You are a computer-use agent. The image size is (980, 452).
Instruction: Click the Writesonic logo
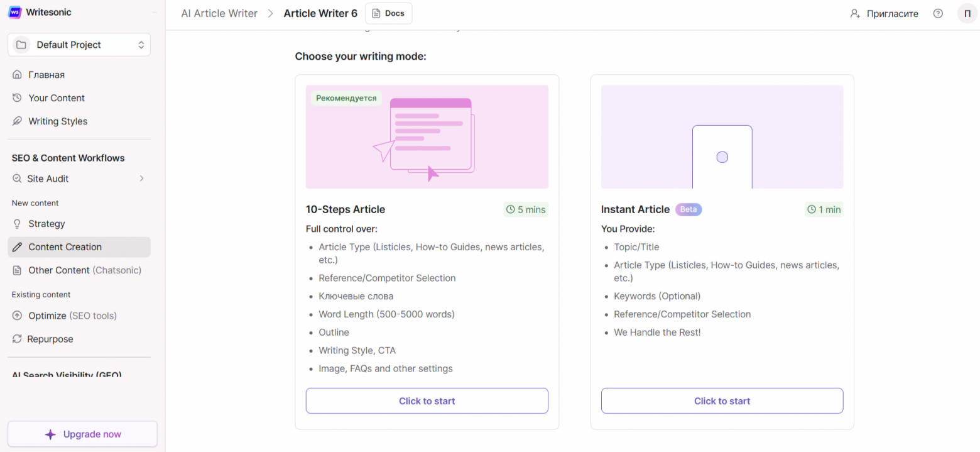[39, 12]
